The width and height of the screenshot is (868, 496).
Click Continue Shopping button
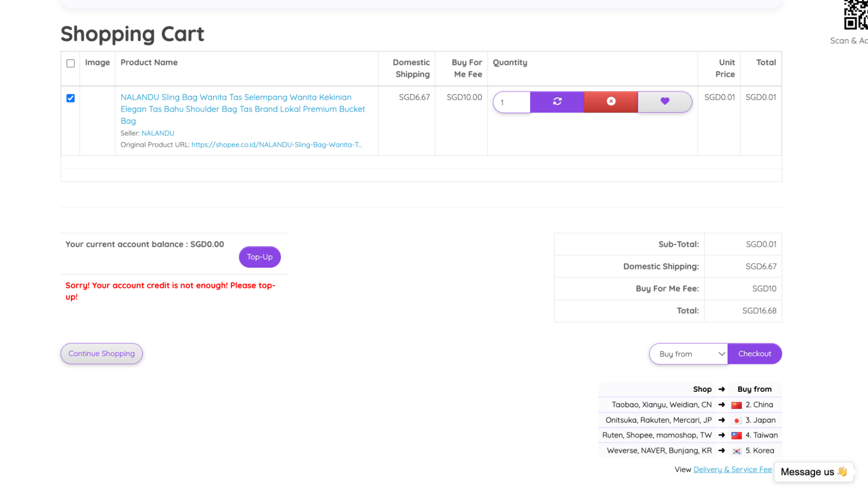coord(102,354)
